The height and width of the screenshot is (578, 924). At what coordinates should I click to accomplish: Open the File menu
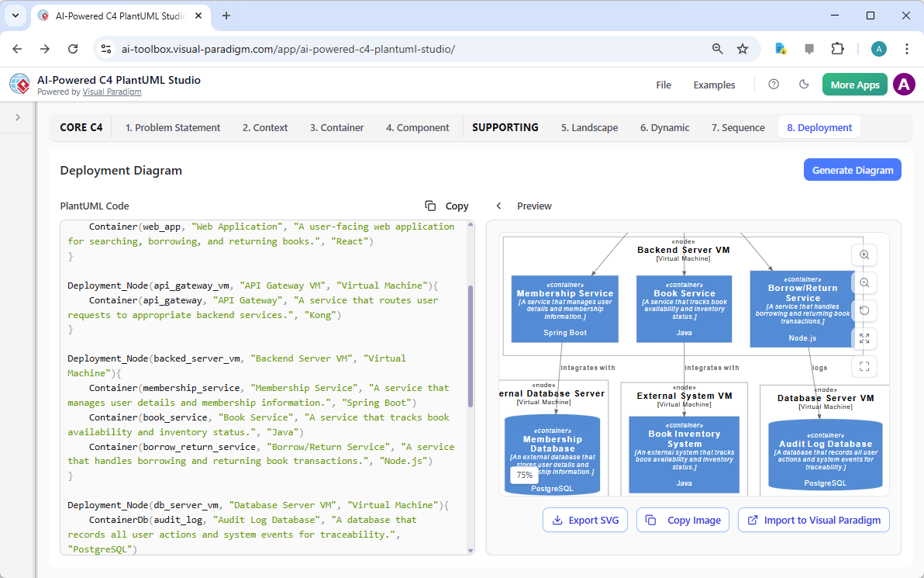pos(664,85)
